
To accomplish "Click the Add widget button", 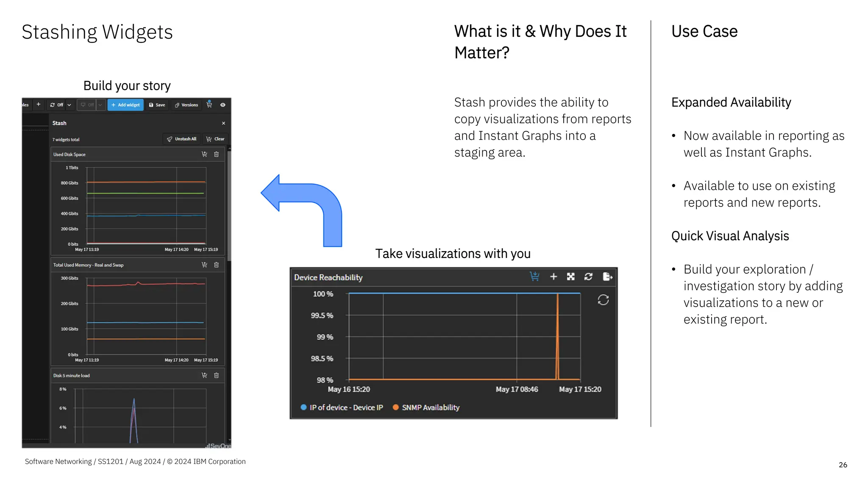I will pyautogui.click(x=125, y=105).
